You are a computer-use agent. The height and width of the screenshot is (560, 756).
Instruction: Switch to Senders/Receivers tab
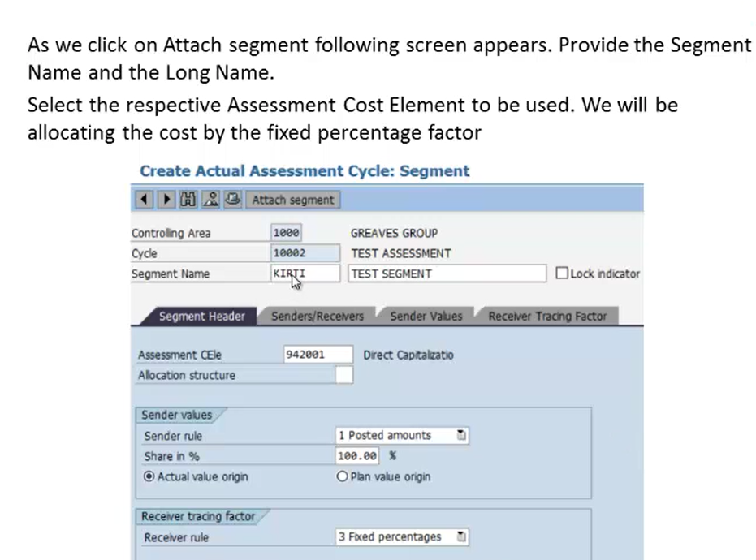tap(318, 317)
